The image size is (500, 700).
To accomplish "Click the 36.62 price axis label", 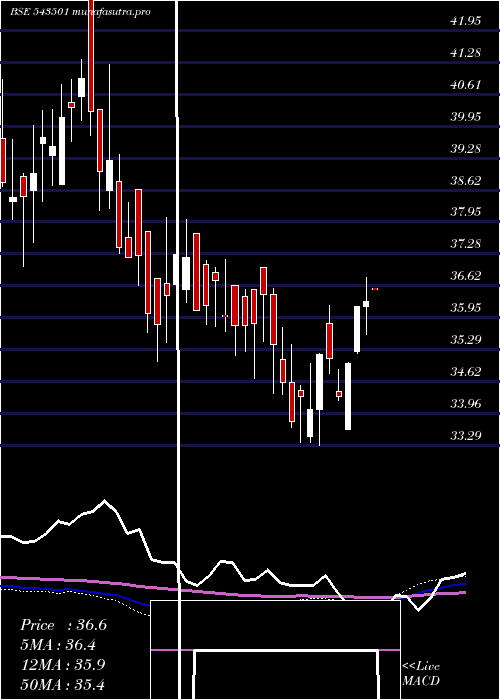I will [466, 275].
